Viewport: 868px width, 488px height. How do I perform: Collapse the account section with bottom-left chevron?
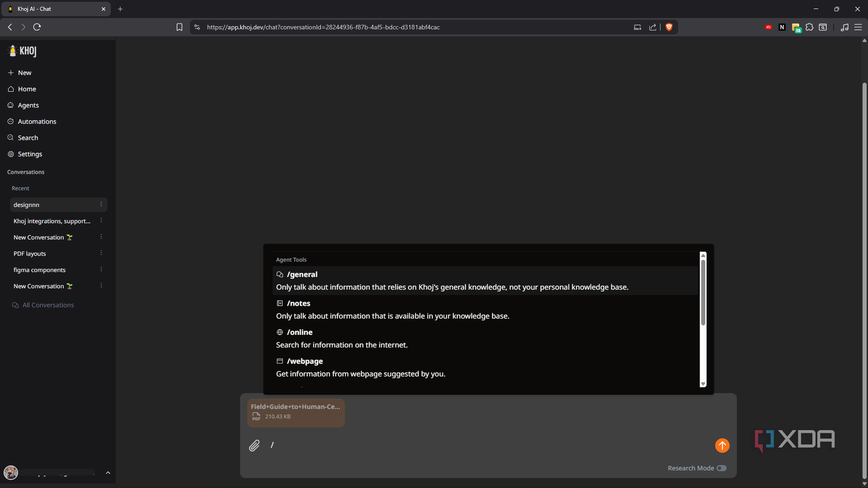108,473
